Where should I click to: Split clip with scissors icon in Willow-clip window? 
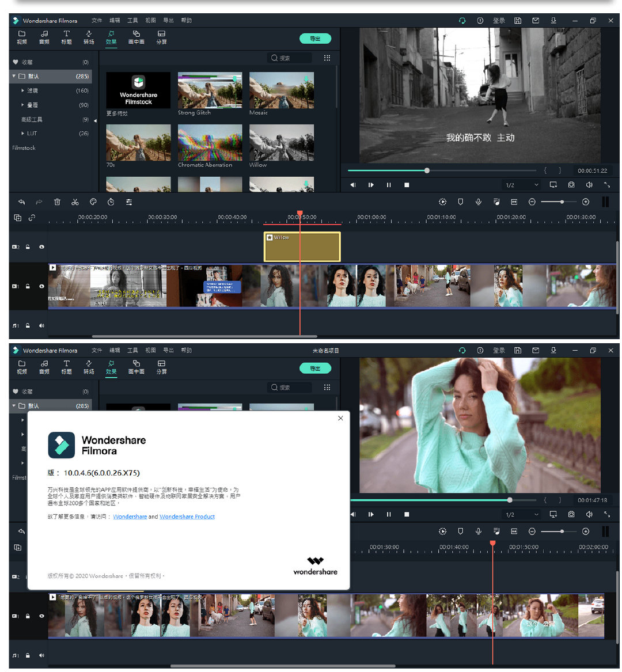75,202
